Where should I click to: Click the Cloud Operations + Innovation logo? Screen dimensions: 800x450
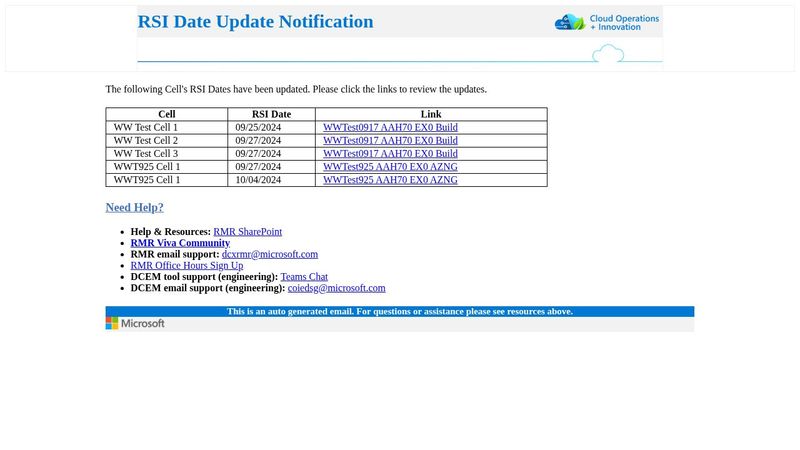(607, 22)
